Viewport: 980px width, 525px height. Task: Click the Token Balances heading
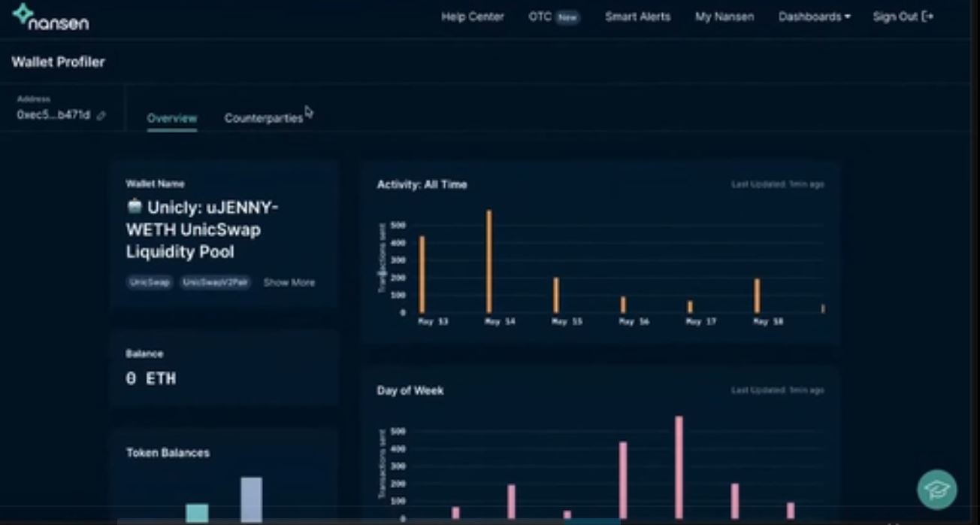click(x=168, y=453)
